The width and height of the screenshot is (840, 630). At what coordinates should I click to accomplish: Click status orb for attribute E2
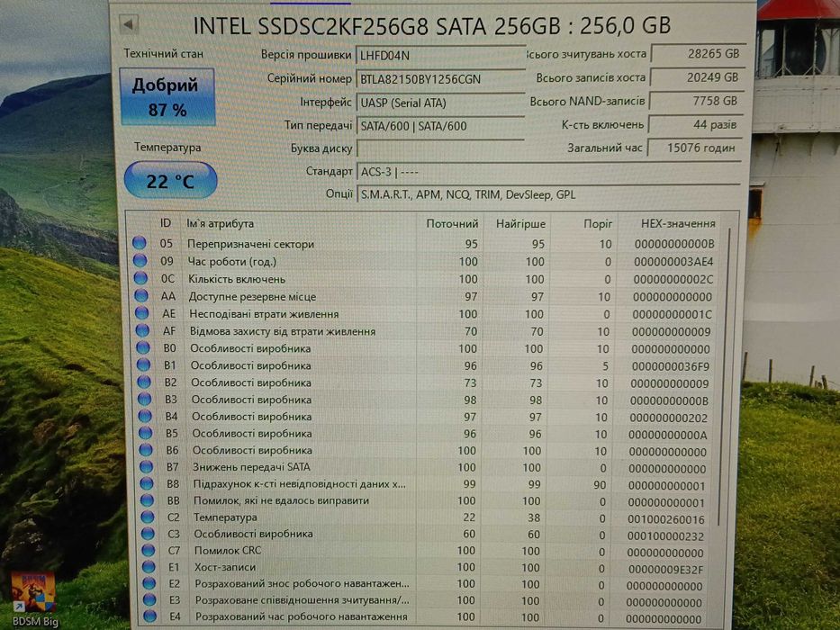[x=149, y=583]
